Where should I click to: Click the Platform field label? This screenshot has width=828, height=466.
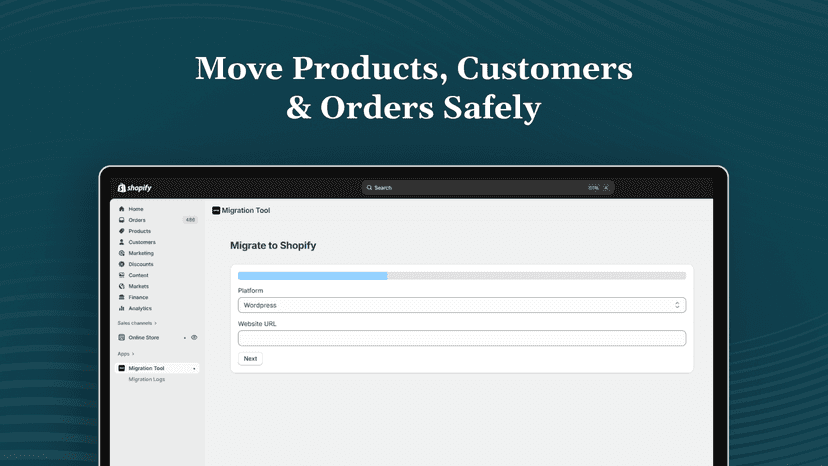coord(250,291)
